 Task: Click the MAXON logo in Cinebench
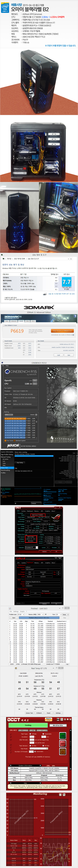(x=13, y=445)
